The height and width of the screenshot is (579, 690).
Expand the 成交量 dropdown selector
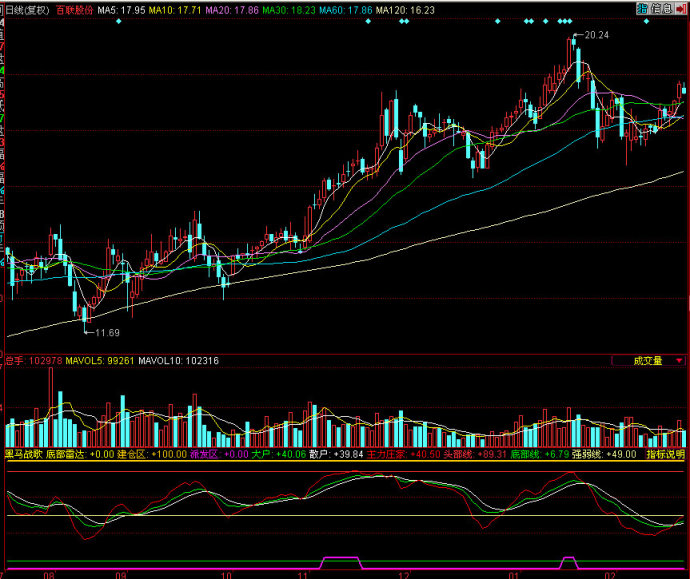pyautogui.click(x=648, y=360)
